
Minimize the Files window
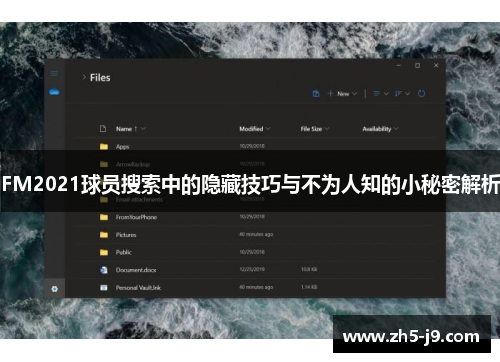coord(399,66)
